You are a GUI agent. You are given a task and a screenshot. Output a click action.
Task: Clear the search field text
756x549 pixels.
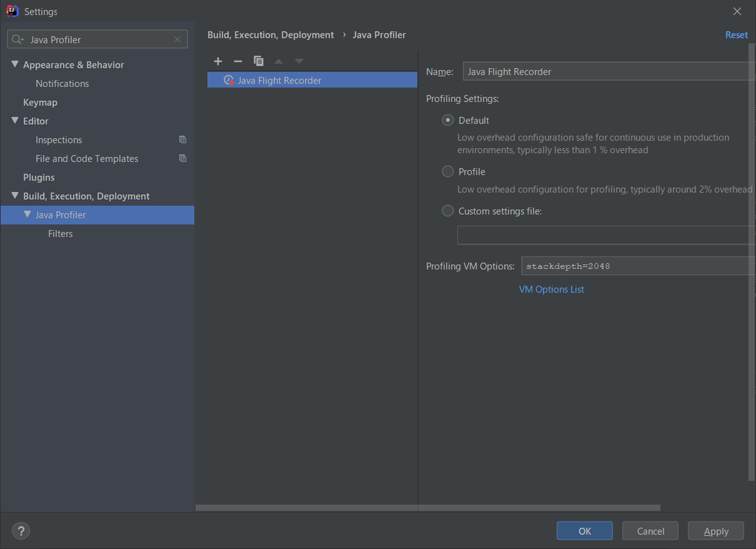pyautogui.click(x=178, y=39)
